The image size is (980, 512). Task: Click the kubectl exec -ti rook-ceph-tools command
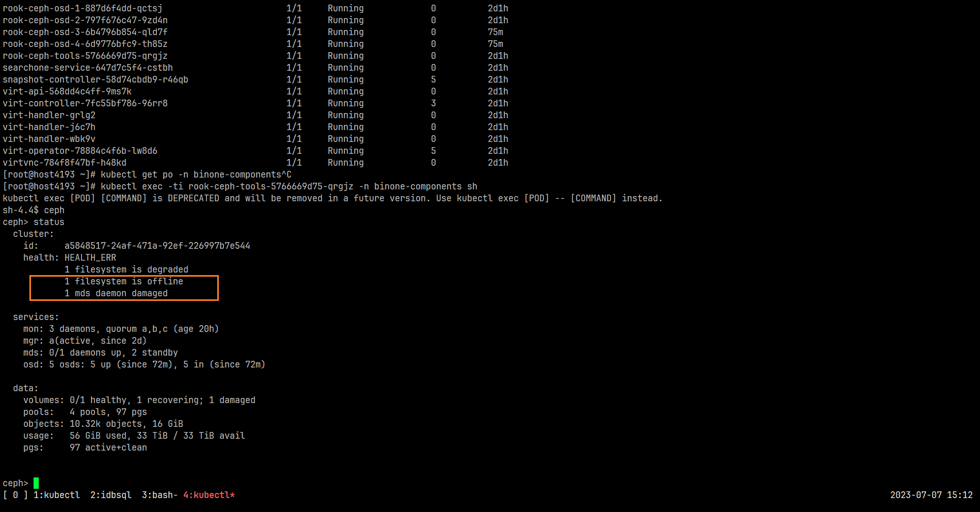240,186
